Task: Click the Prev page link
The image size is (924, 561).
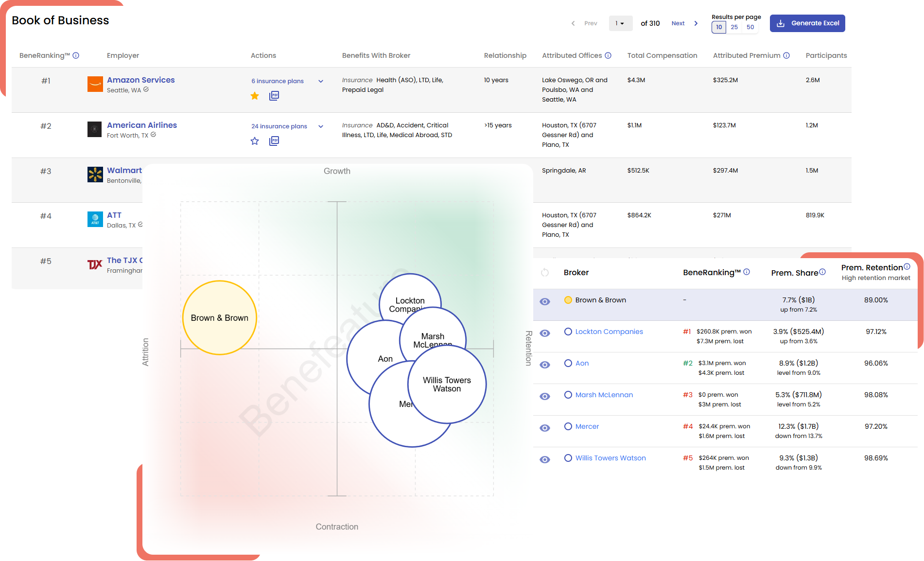Action: [x=591, y=23]
